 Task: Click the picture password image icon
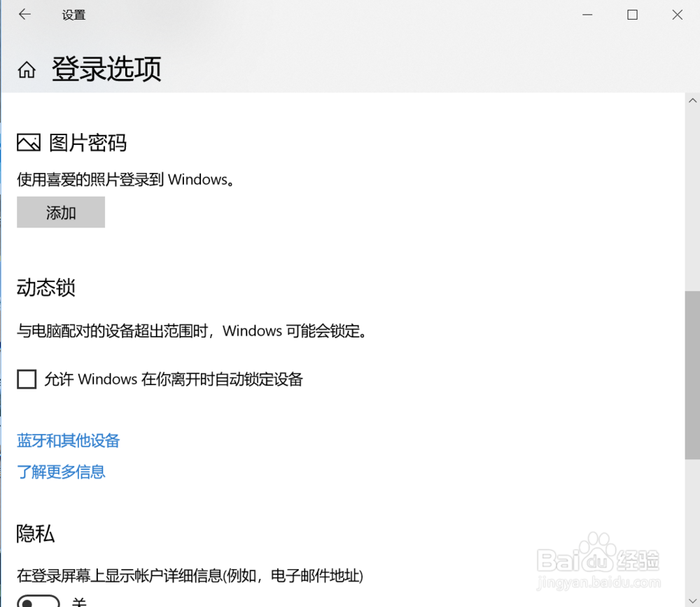(x=29, y=143)
